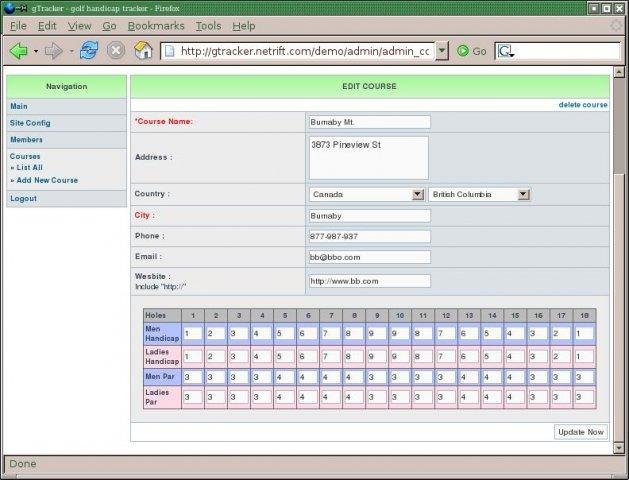Click the Course Name input field

tap(369, 122)
